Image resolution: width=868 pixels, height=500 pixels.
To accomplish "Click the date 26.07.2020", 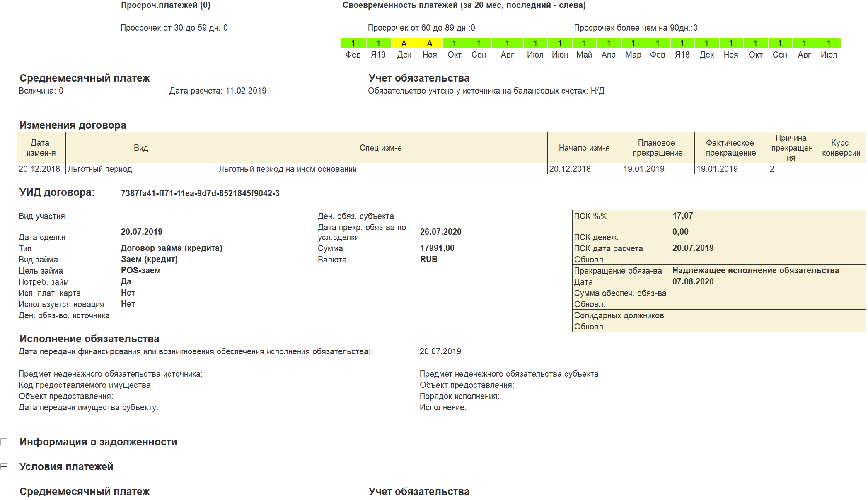I will pos(440,232).
